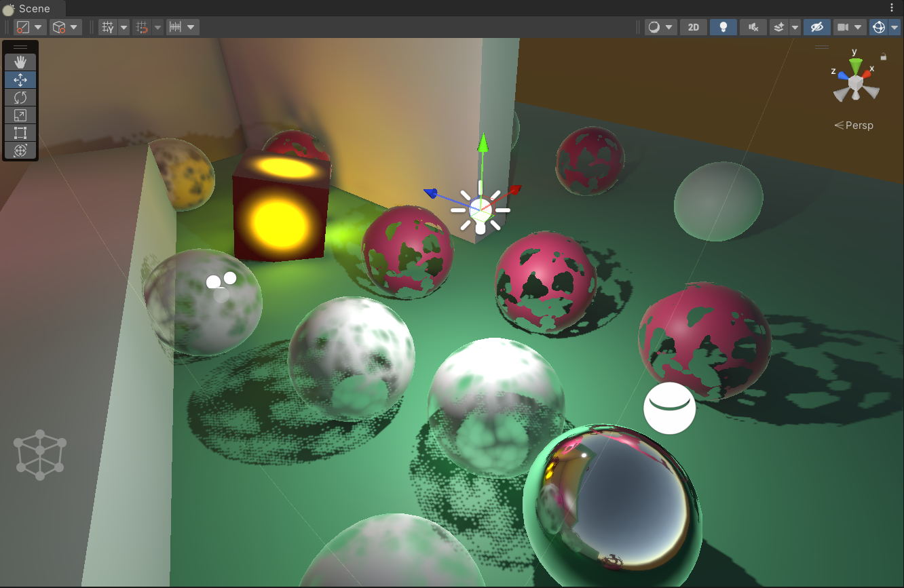This screenshot has height=588, width=904.
Task: Toggle scene effects (skybox, fog) button
Action: [779, 27]
